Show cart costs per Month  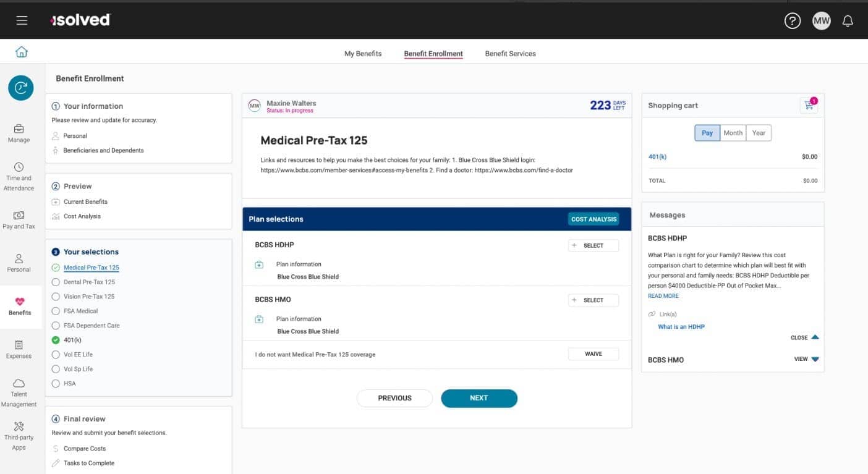(x=733, y=133)
